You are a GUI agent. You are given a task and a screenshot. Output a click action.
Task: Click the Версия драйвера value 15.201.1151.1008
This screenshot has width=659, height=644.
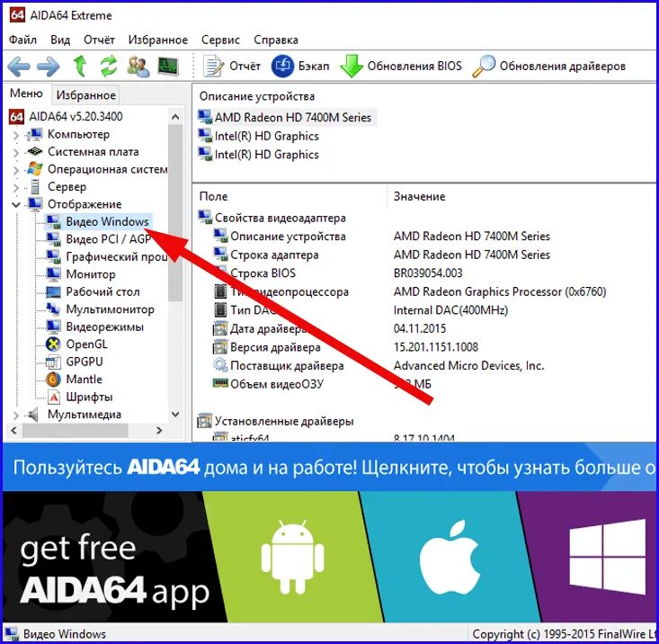tap(436, 347)
